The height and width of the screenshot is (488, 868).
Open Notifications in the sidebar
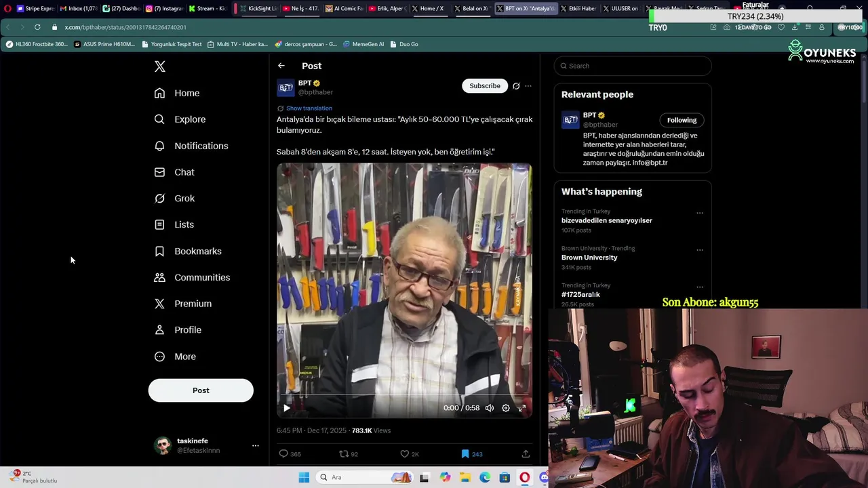[191, 146]
